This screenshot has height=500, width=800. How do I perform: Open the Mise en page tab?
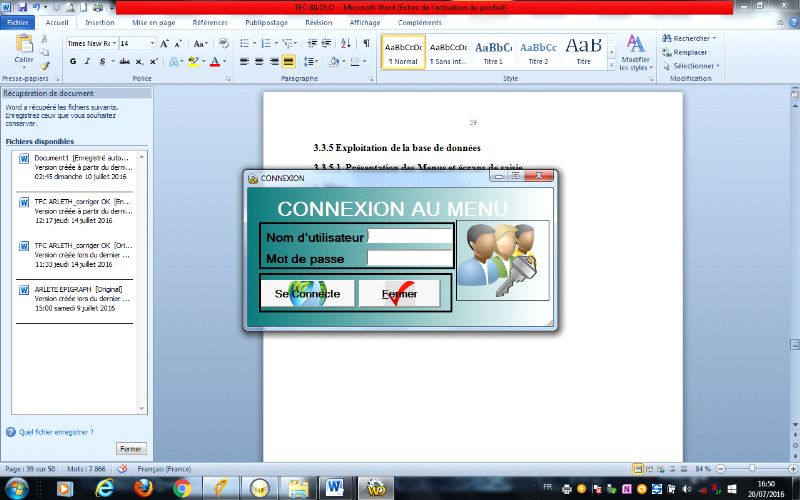[x=155, y=20]
